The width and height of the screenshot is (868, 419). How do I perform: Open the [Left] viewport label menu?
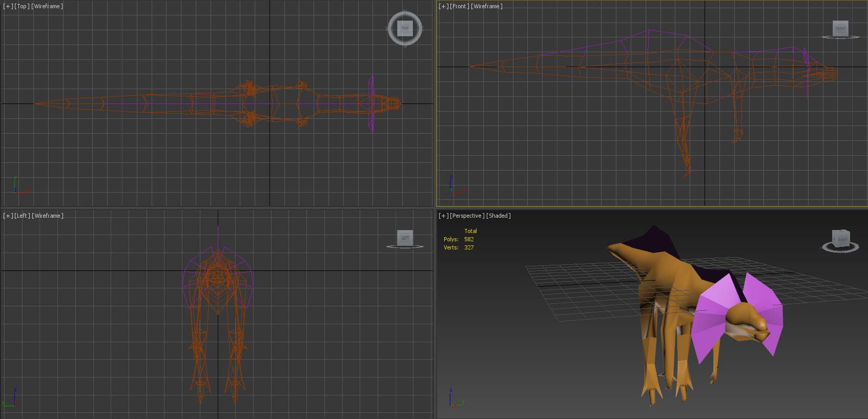[x=23, y=216]
